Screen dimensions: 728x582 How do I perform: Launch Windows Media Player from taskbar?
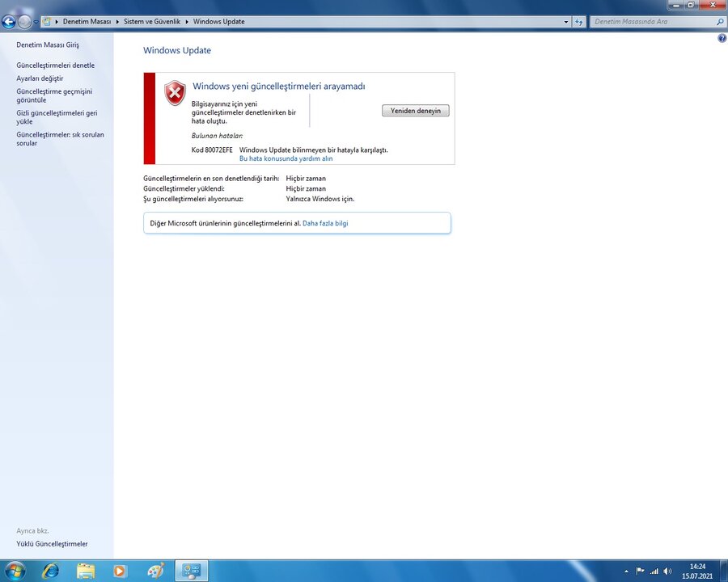coord(120,571)
